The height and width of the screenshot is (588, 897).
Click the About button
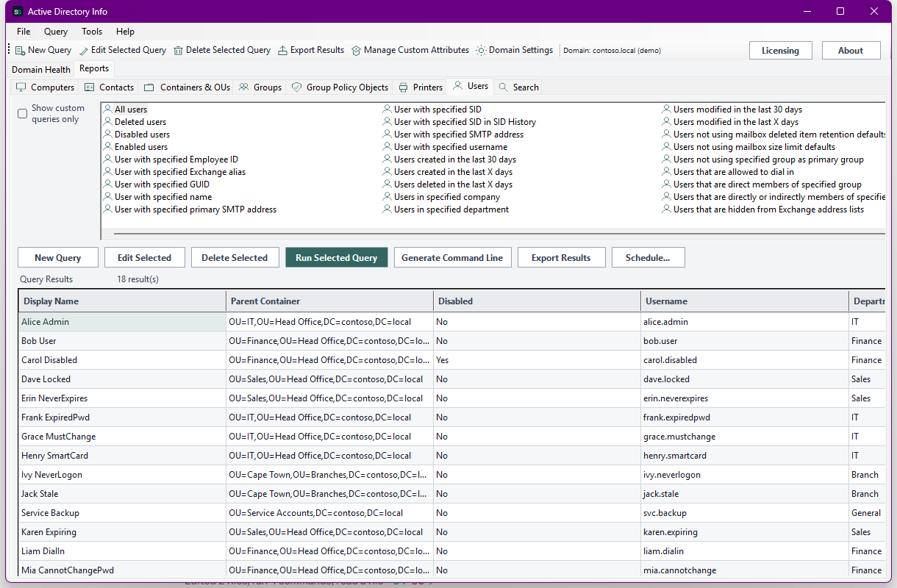click(850, 51)
